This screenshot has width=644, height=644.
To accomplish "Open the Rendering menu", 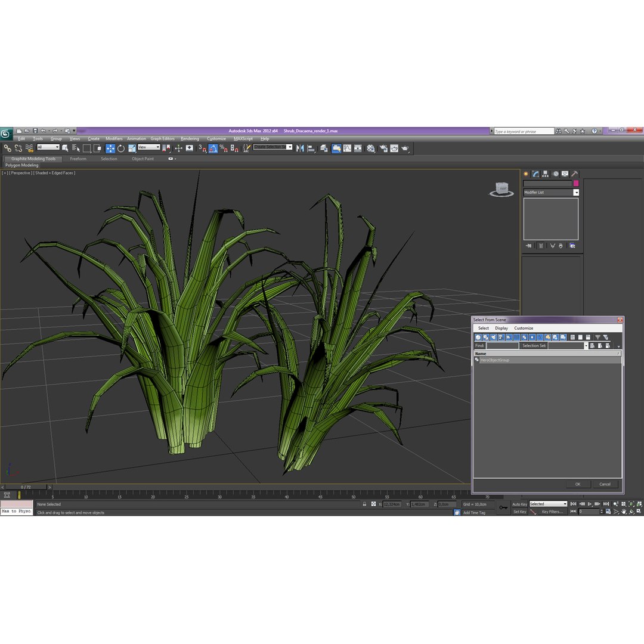I will pos(190,139).
